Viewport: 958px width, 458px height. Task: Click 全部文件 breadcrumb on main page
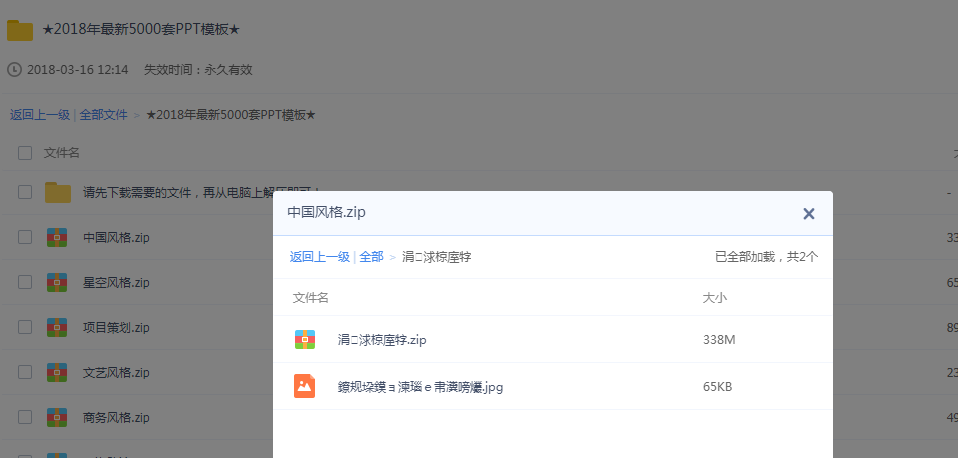point(104,115)
